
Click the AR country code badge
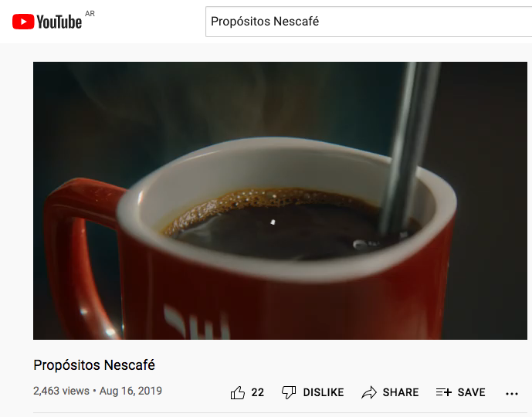[90, 14]
